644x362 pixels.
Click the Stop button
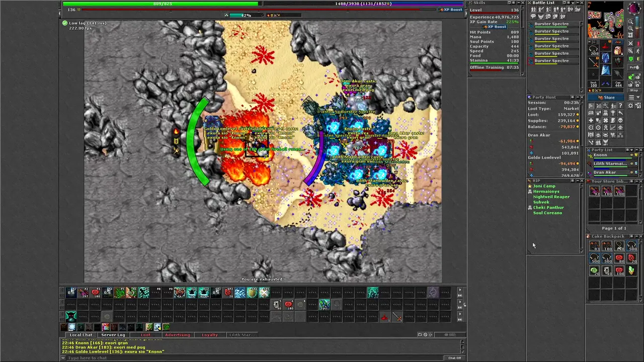tap(634, 90)
